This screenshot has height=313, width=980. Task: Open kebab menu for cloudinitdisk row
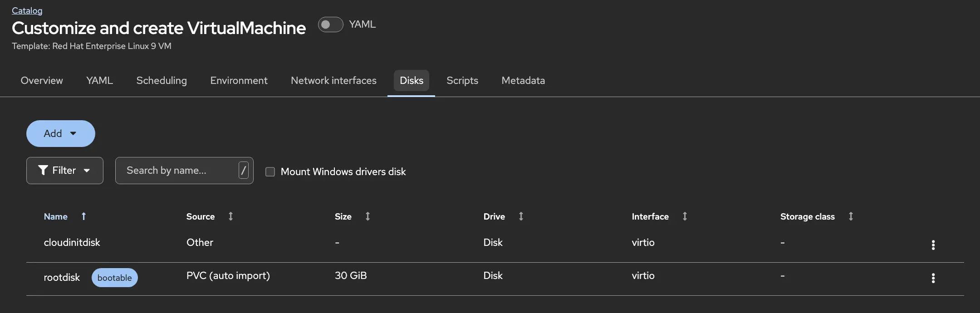933,245
